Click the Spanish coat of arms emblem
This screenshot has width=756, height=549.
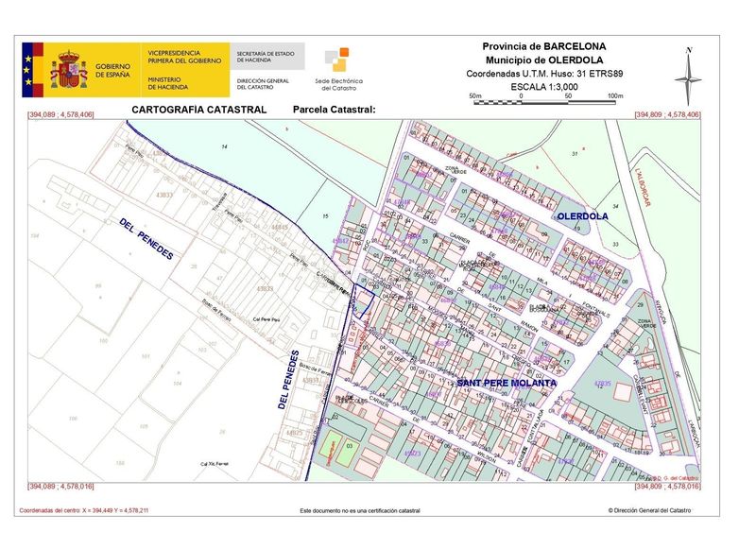point(69,70)
